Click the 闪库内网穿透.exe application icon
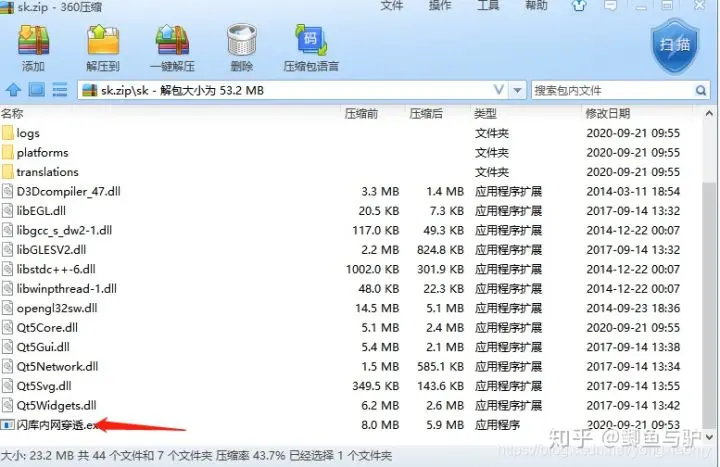This screenshot has height=467, width=720. [7, 425]
